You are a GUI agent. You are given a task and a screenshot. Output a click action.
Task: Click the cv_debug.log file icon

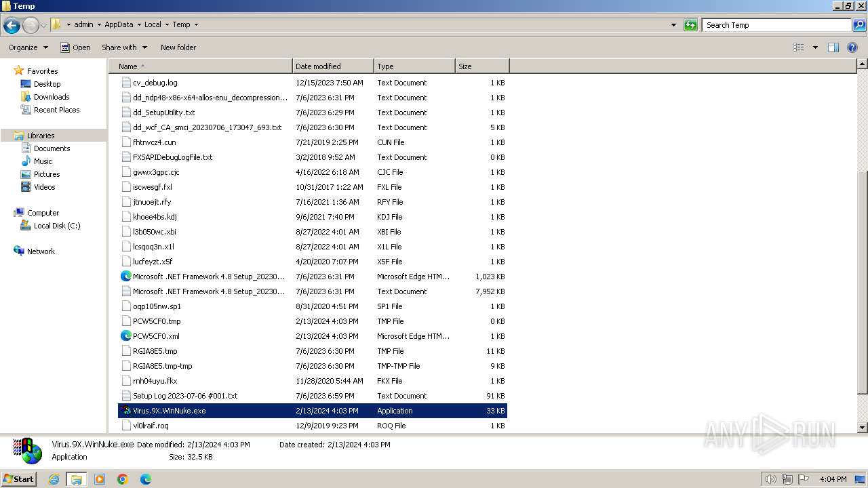coord(126,83)
